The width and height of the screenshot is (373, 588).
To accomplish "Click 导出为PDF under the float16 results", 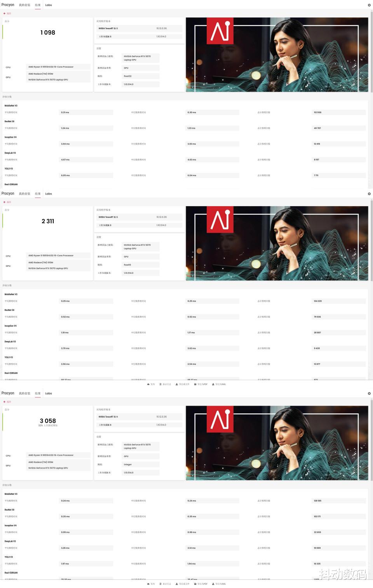I will click(201, 384).
